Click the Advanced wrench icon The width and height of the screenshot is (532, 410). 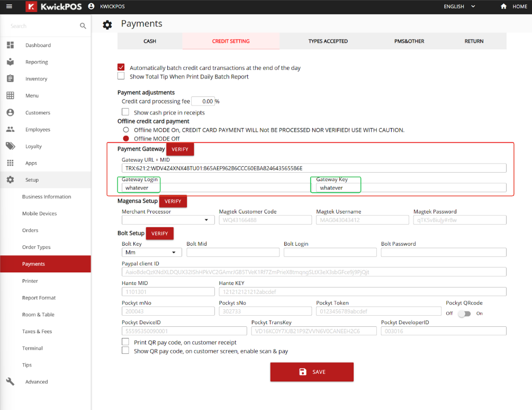(x=10, y=381)
